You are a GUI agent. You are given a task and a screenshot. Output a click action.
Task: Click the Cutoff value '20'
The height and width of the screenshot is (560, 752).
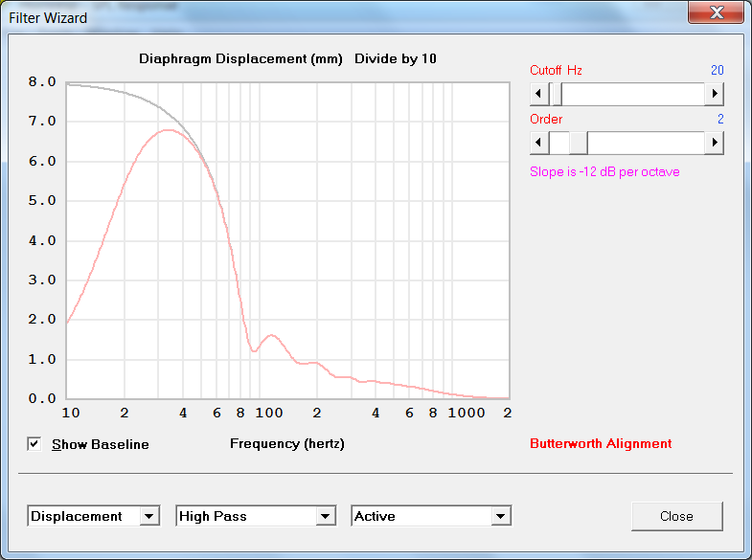pyautogui.click(x=717, y=70)
